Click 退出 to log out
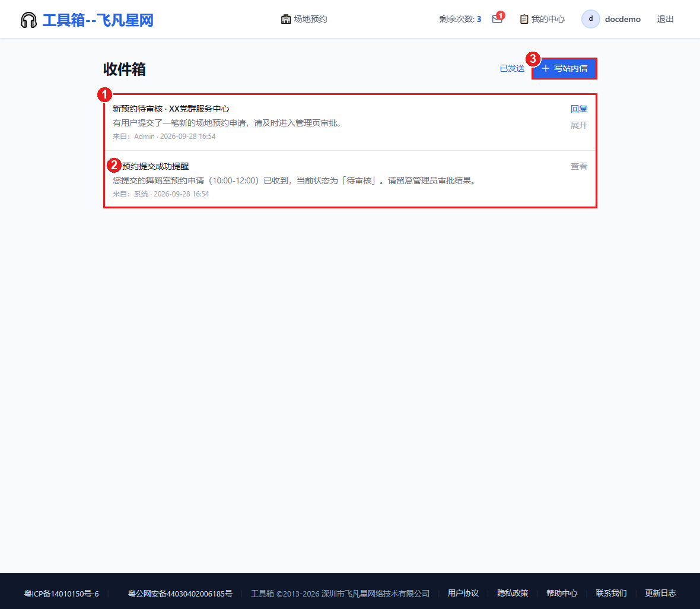 tap(665, 19)
